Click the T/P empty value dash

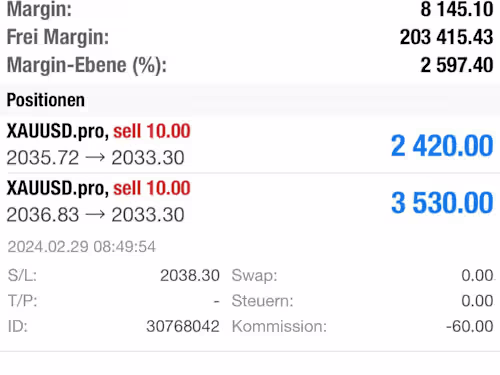click(x=217, y=301)
